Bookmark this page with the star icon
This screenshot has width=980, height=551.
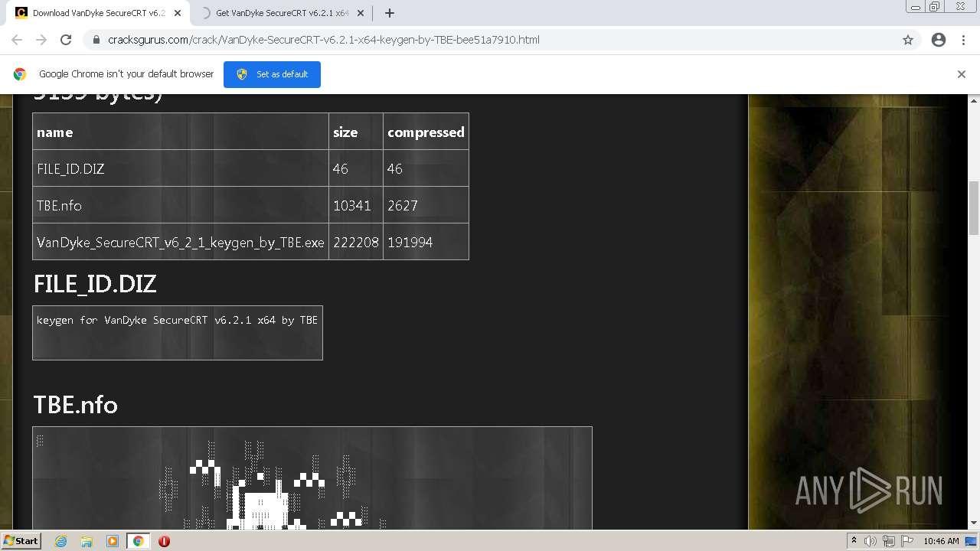click(x=908, y=40)
